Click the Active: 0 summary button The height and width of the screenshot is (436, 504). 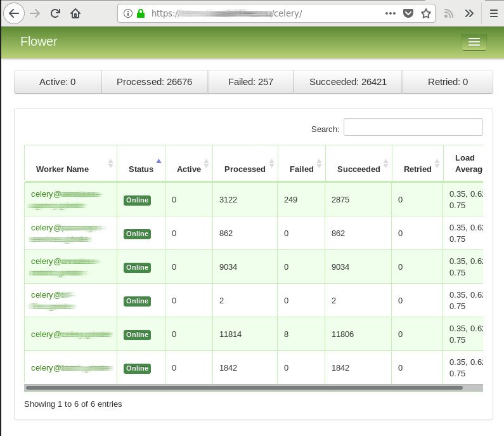click(58, 82)
